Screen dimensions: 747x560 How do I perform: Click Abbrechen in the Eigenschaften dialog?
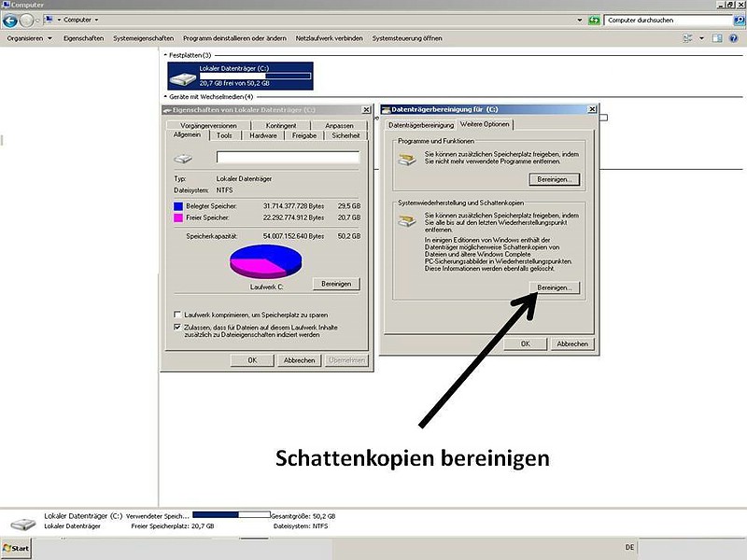pyautogui.click(x=299, y=360)
